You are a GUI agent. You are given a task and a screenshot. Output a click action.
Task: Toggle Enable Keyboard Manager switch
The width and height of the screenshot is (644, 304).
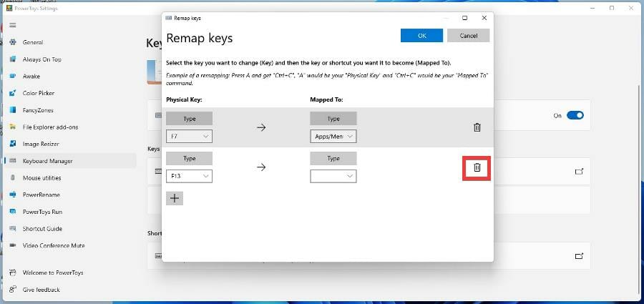pyautogui.click(x=575, y=115)
